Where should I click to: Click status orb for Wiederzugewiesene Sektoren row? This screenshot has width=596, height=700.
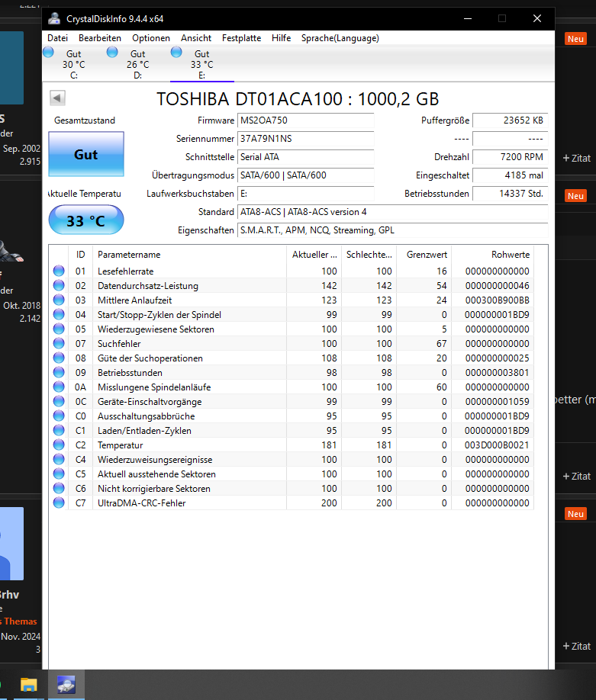click(59, 329)
